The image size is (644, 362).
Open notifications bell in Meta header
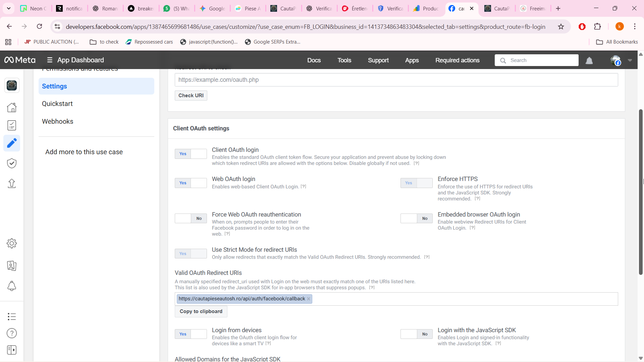[589, 60]
